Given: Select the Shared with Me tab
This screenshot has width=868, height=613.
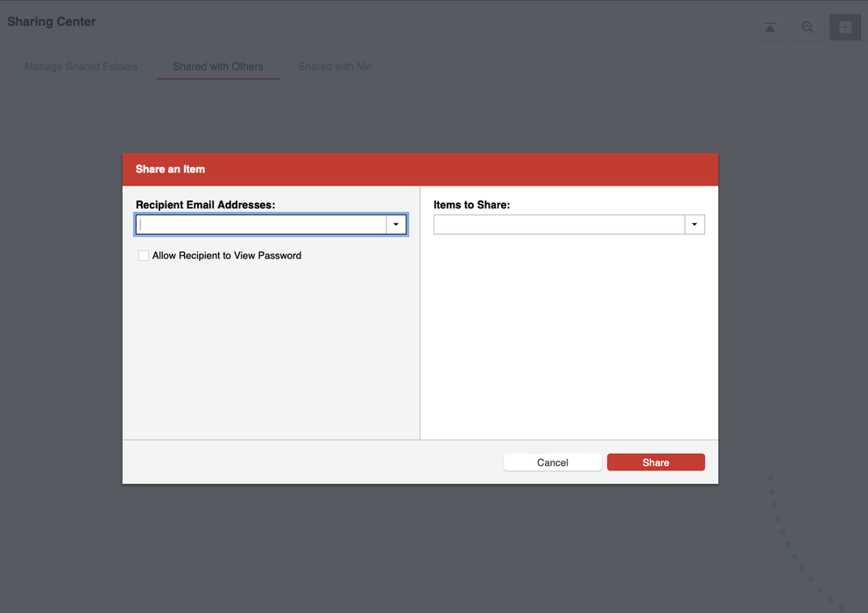Looking at the screenshot, I should [x=335, y=66].
